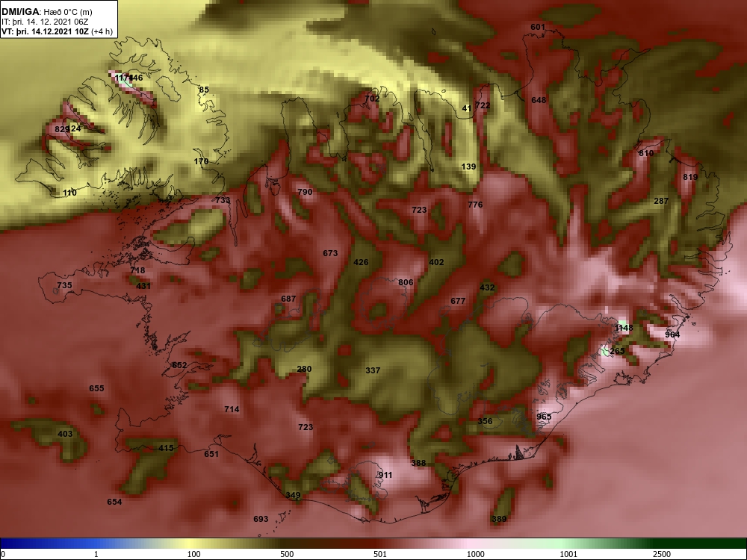
Task: Click the map value '170'
Action: (x=201, y=161)
